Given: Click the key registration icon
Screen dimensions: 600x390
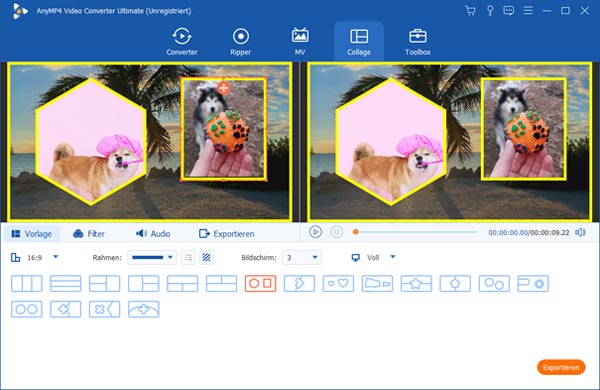Looking at the screenshot, I should 490,11.
